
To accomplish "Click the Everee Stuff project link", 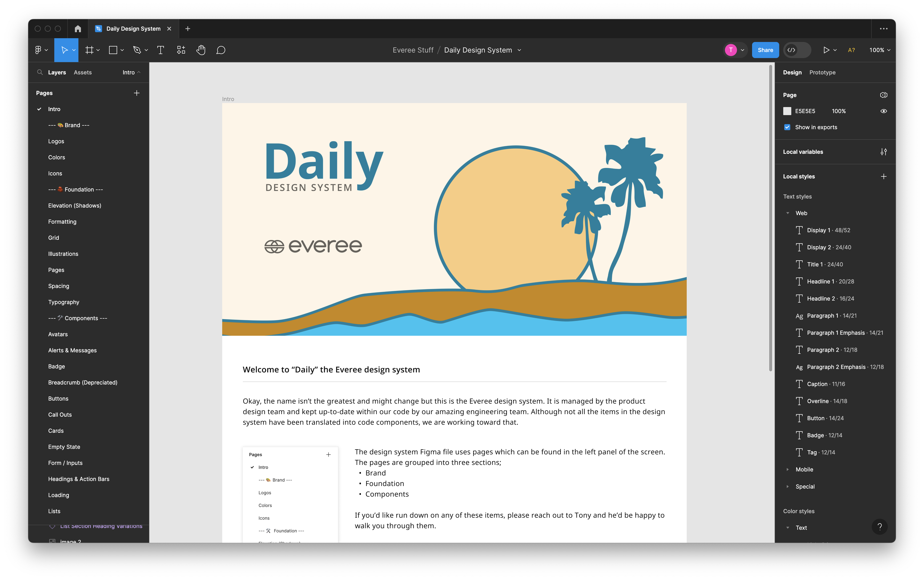I will point(413,50).
